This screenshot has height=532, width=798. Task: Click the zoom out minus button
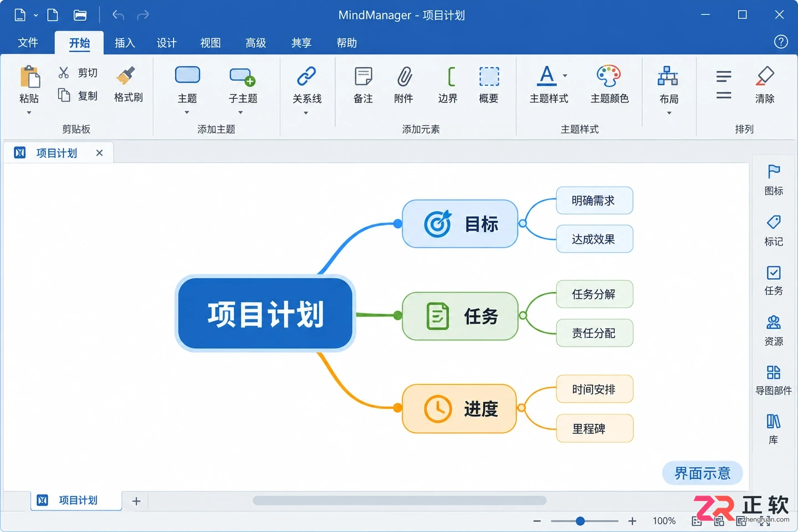[537, 521]
